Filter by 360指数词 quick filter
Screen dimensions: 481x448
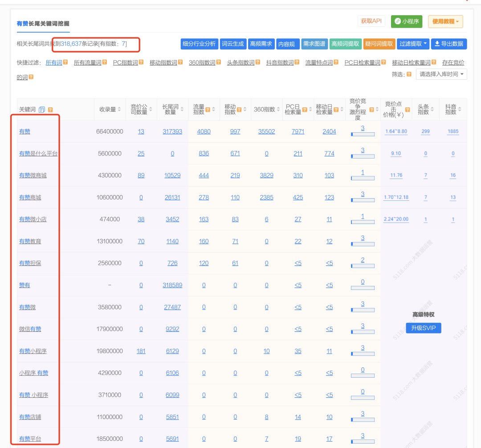coord(202,62)
